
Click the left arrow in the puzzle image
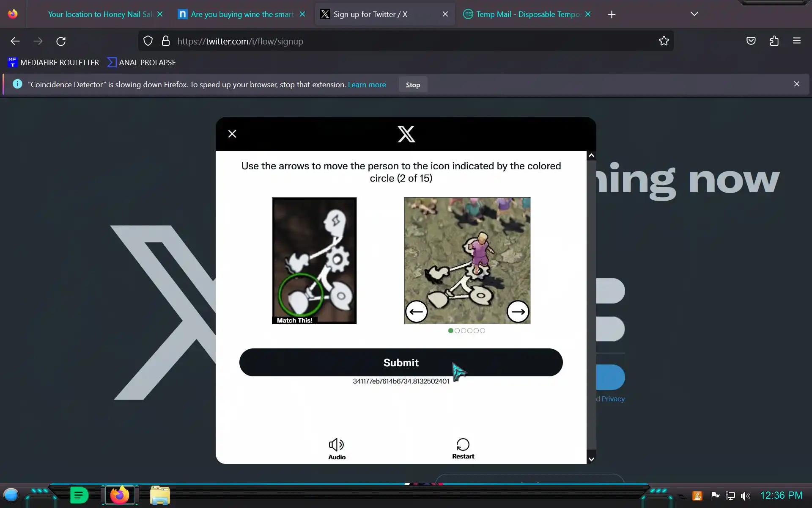[416, 312]
